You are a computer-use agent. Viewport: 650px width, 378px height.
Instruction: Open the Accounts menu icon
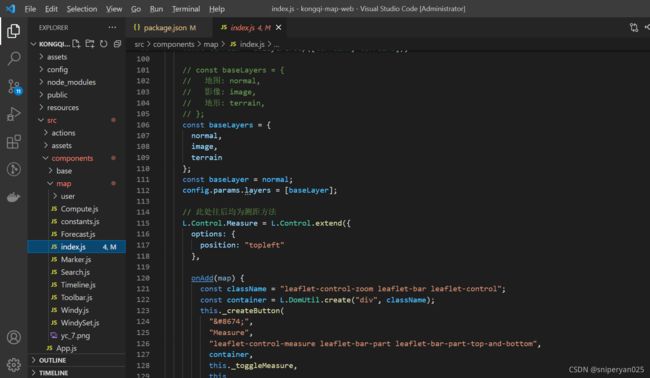pos(14,337)
